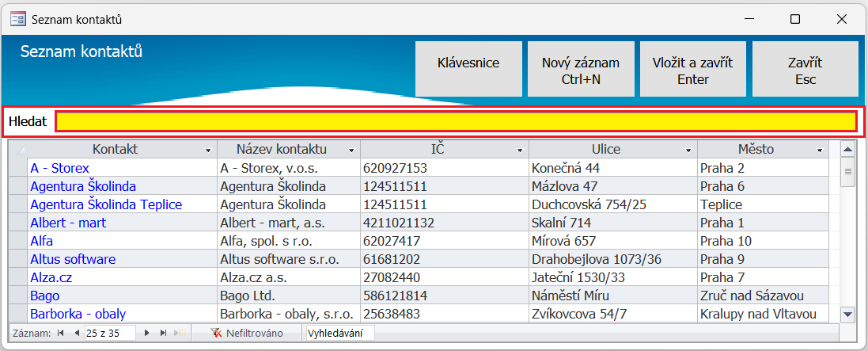Click the vertical scrollbar thumb

847,171
